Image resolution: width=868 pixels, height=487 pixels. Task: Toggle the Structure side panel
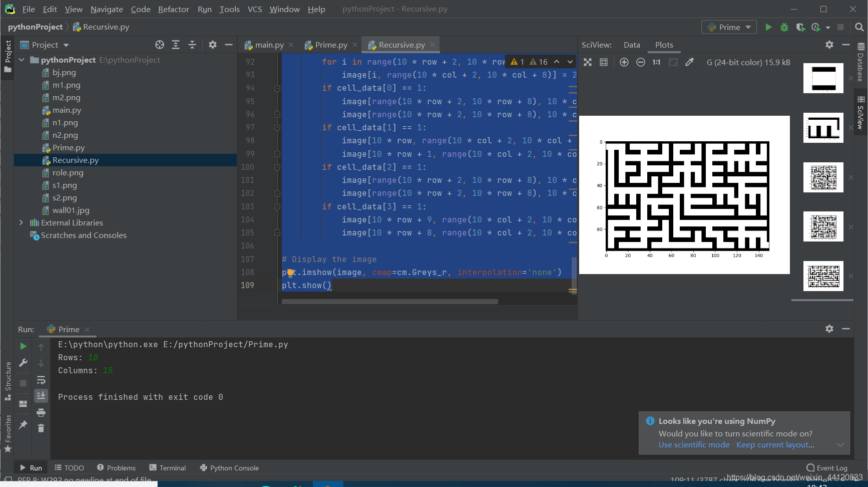pyautogui.click(x=8, y=381)
